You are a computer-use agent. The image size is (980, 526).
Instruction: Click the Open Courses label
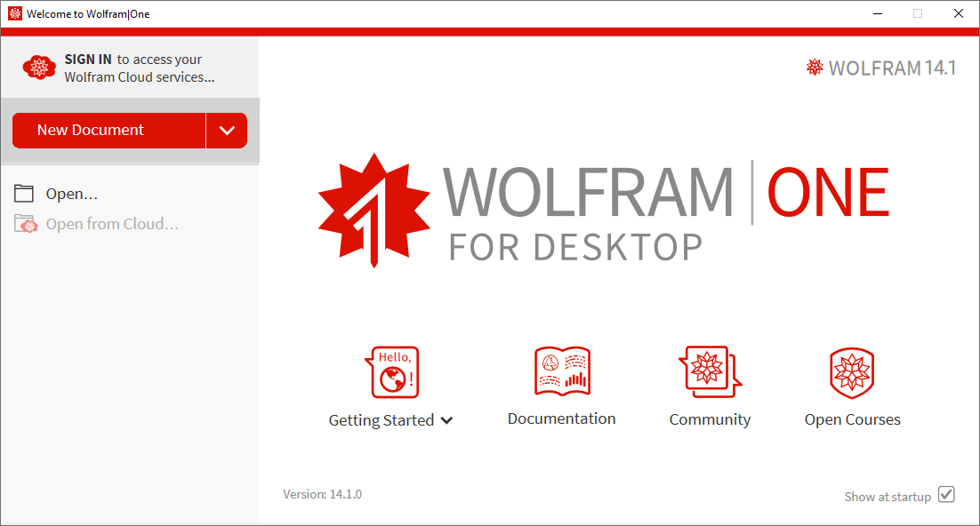coord(853,419)
